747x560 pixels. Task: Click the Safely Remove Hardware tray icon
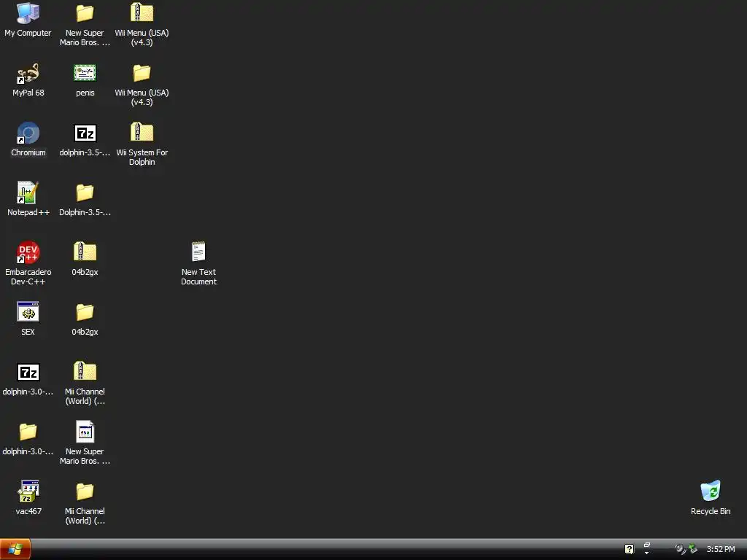click(693, 549)
